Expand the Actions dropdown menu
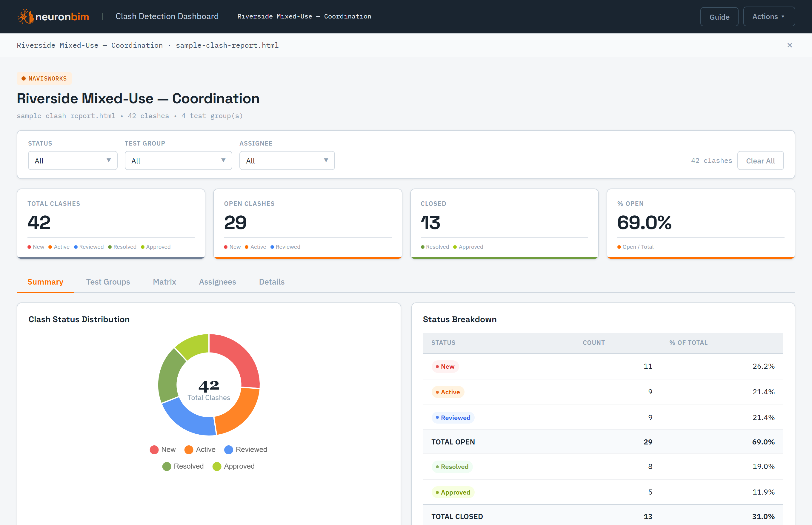Viewport: 812px width, 525px height. [x=769, y=17]
